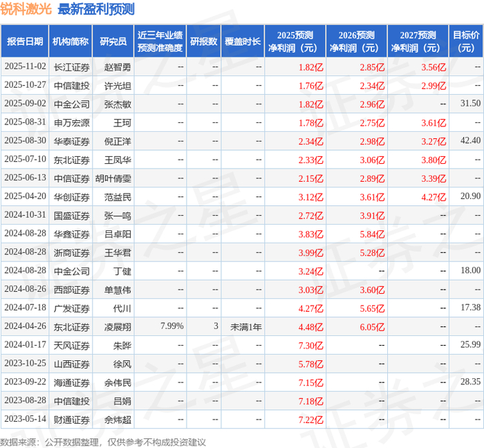Click target price 28.35
The width and height of the screenshot is (484, 448).
tap(470, 382)
